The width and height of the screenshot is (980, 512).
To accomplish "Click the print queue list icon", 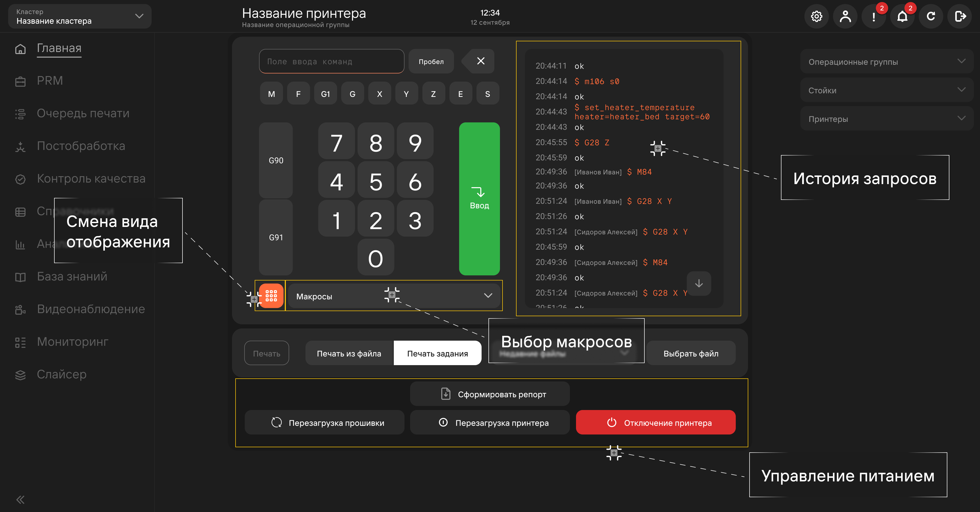I will [20, 114].
